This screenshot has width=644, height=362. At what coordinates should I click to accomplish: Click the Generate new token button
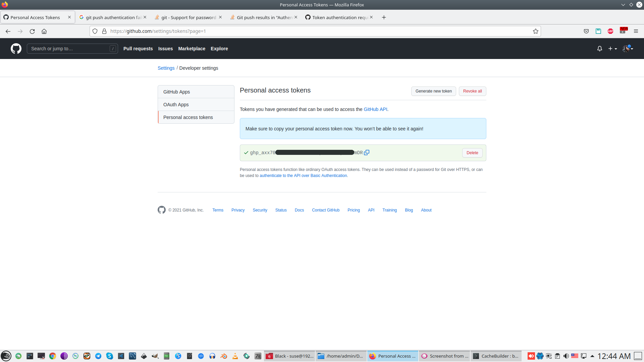click(433, 91)
